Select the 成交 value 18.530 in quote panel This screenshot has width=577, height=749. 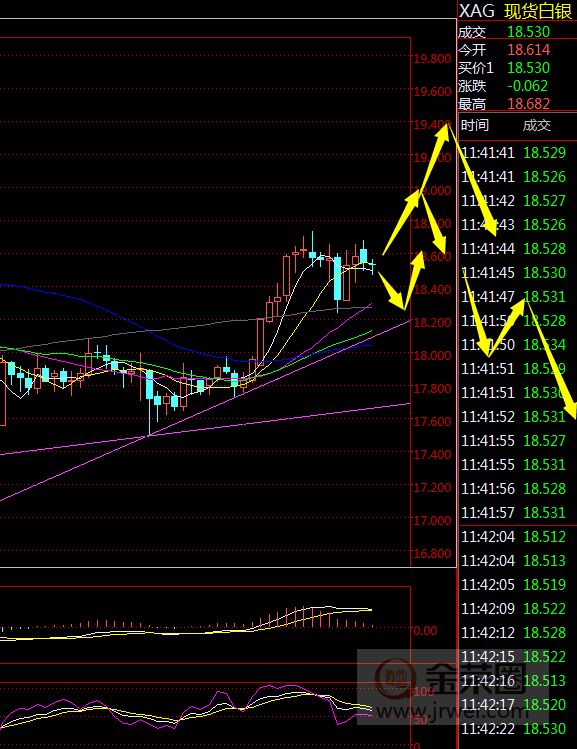click(528, 32)
